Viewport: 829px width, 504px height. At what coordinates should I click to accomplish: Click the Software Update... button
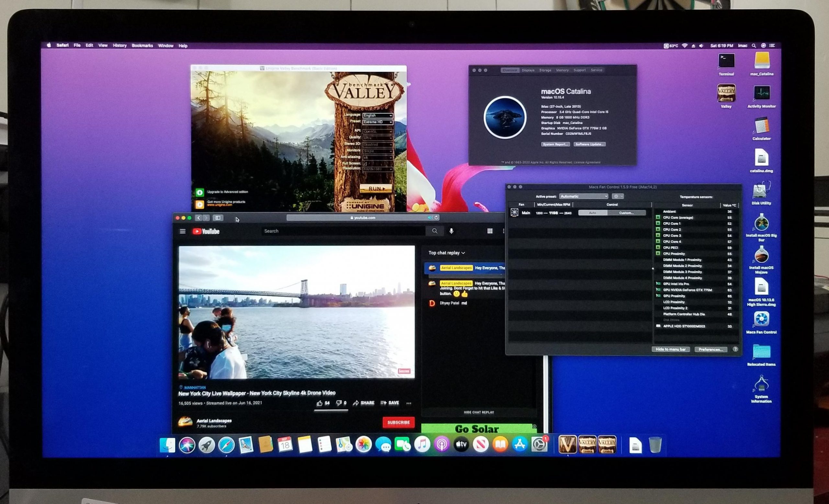[589, 144]
